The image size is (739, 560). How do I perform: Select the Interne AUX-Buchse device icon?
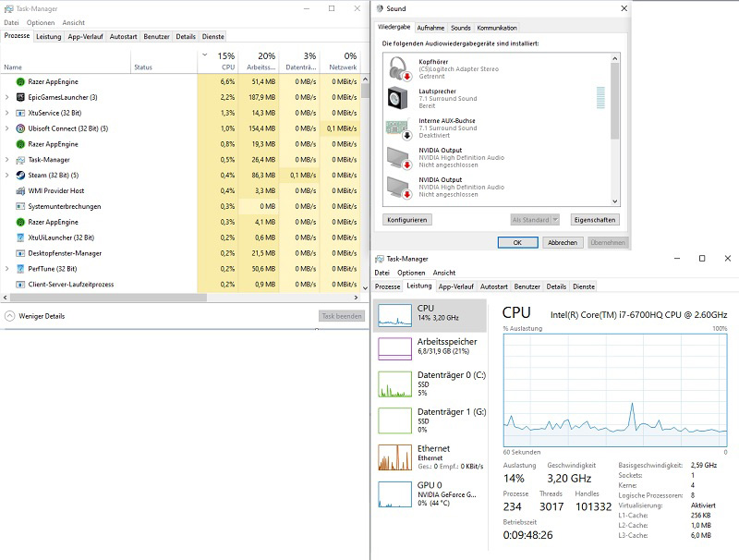[399, 128]
